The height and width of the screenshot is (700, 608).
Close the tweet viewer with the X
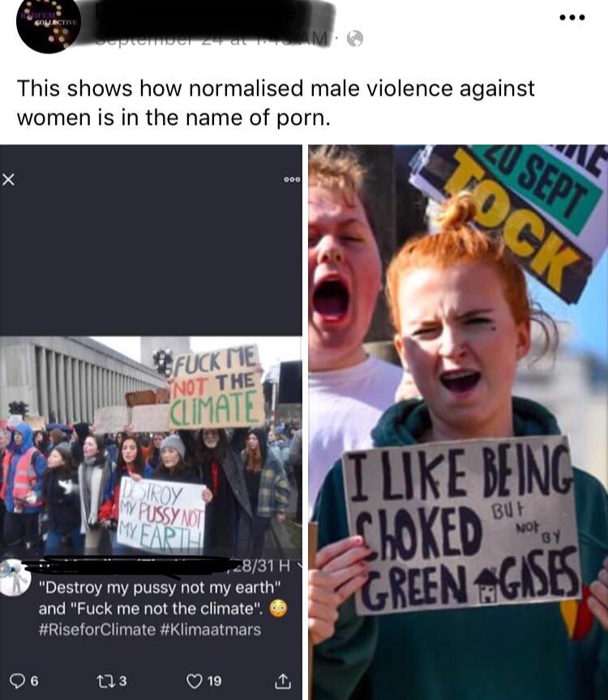[x=8, y=180]
